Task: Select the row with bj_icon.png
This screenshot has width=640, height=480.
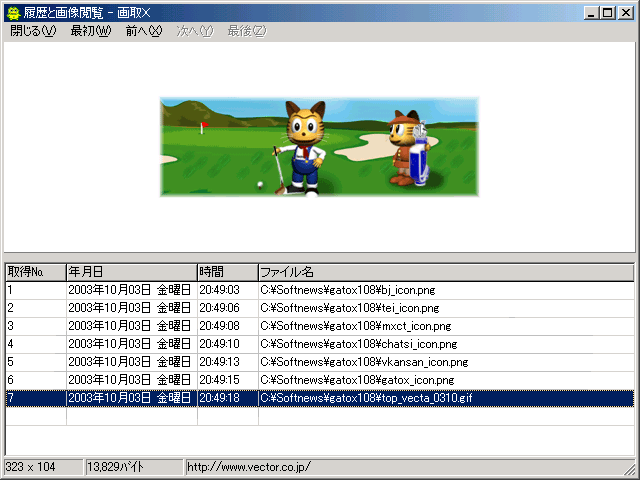Action: (320, 290)
